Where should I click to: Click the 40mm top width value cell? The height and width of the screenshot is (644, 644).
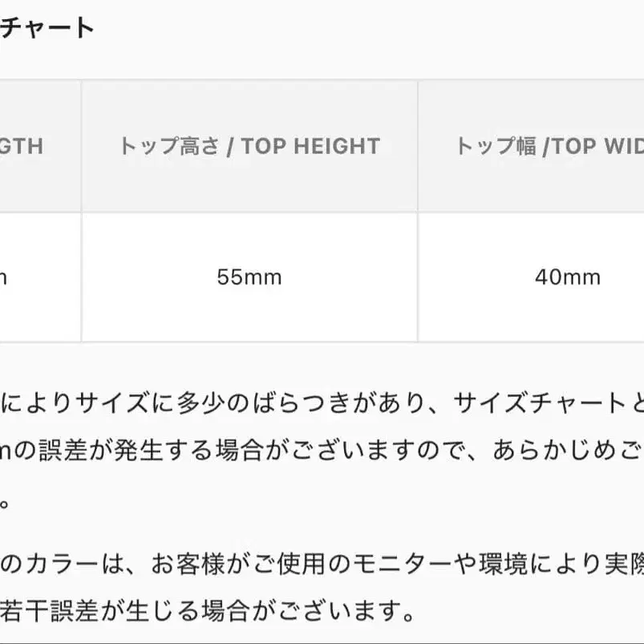tap(568, 277)
